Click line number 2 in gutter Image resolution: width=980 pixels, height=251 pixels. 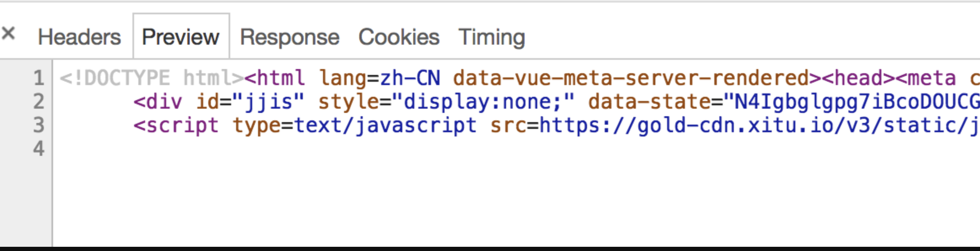click(39, 102)
